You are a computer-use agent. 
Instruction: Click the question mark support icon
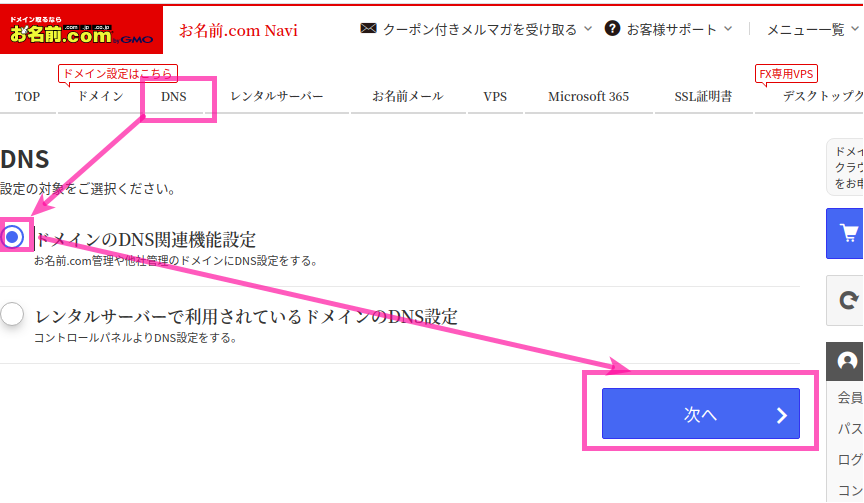[x=612, y=28]
